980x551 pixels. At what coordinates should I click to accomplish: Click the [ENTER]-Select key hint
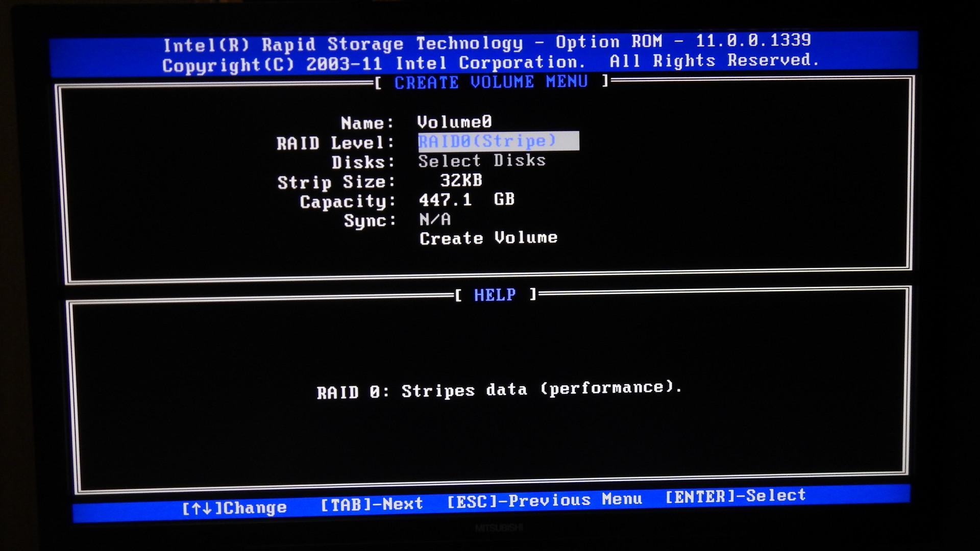[736, 496]
